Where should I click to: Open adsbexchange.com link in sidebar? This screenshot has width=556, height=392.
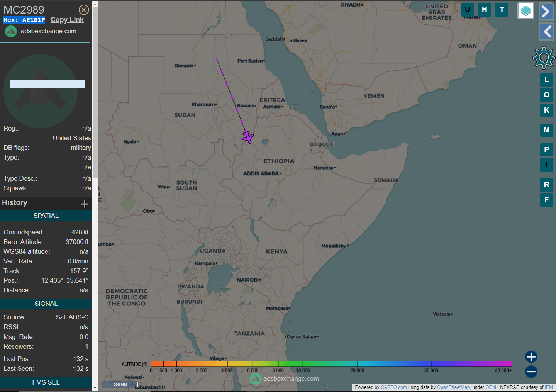tap(49, 31)
